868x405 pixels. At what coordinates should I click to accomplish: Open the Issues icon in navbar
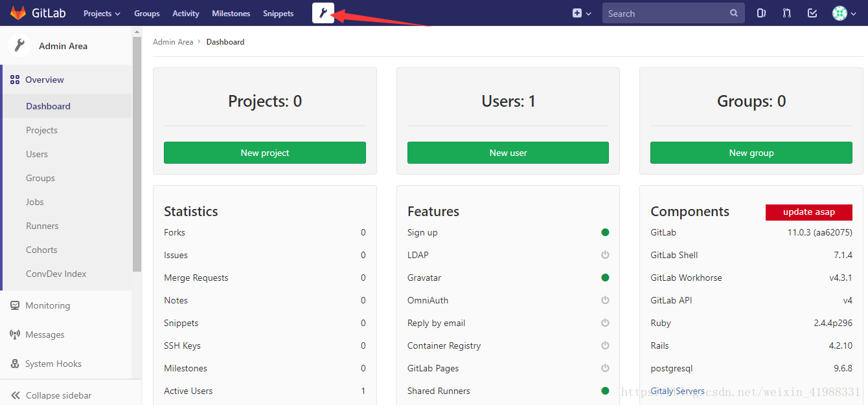[762, 13]
